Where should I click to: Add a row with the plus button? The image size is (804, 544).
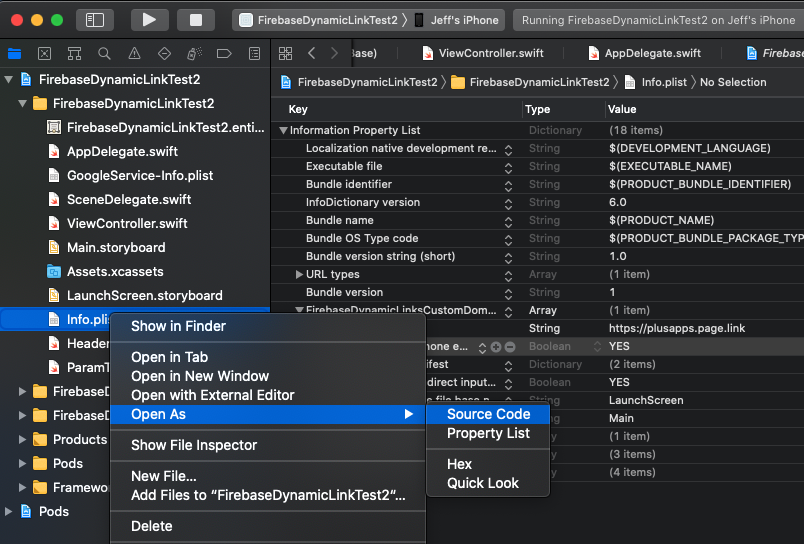[496, 347]
